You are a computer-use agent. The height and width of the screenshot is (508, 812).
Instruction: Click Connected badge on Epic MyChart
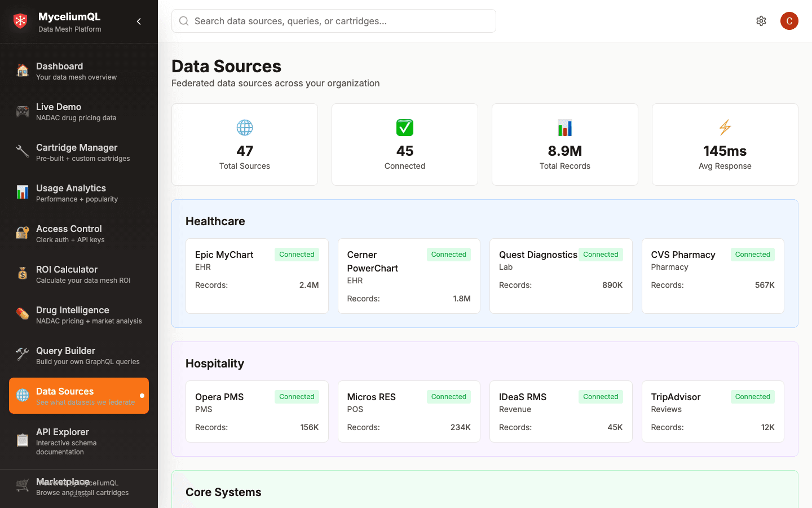pos(297,255)
